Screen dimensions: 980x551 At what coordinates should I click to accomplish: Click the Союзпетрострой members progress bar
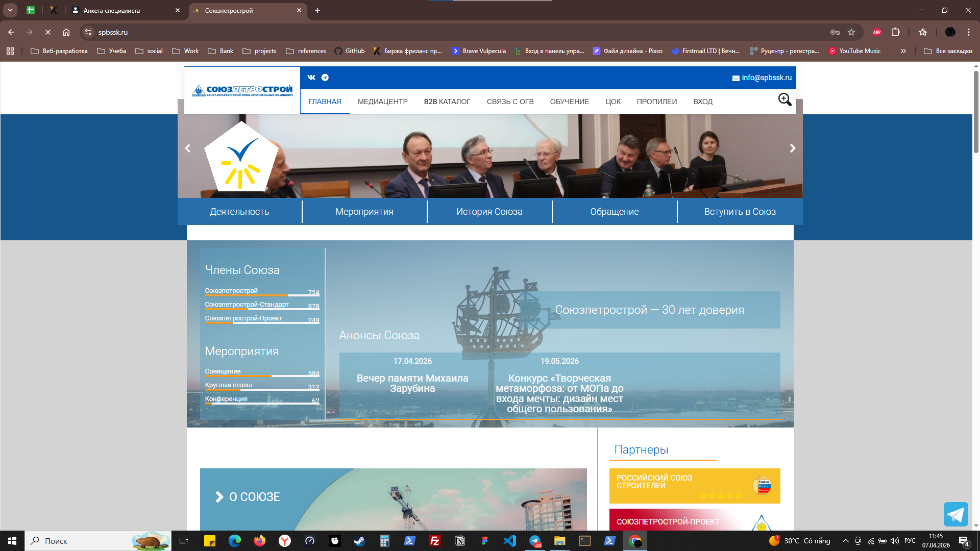[262, 295]
